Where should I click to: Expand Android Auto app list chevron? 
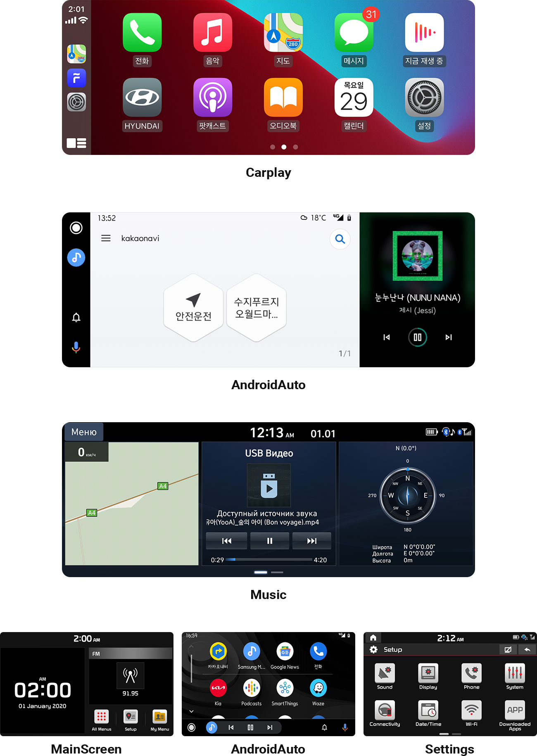tap(191, 711)
